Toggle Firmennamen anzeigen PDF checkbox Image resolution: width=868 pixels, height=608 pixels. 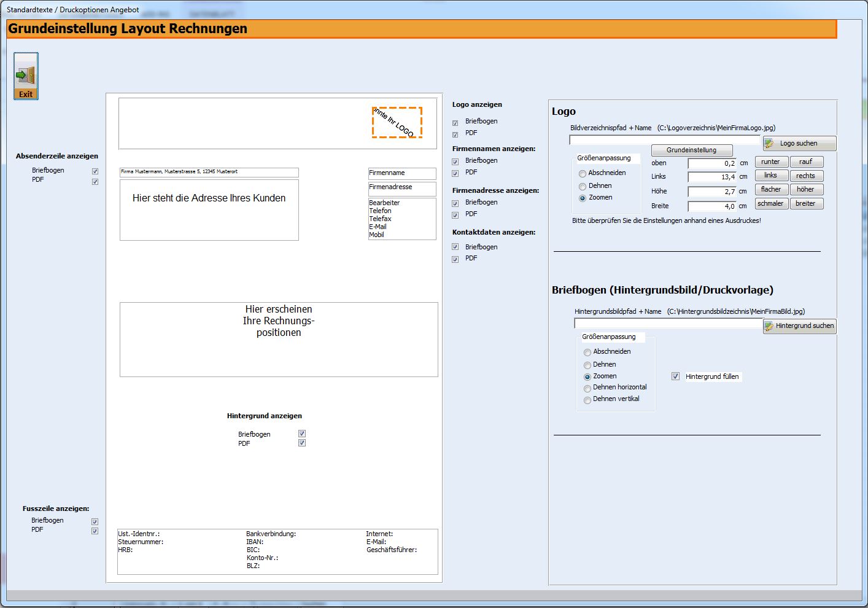tap(455, 174)
